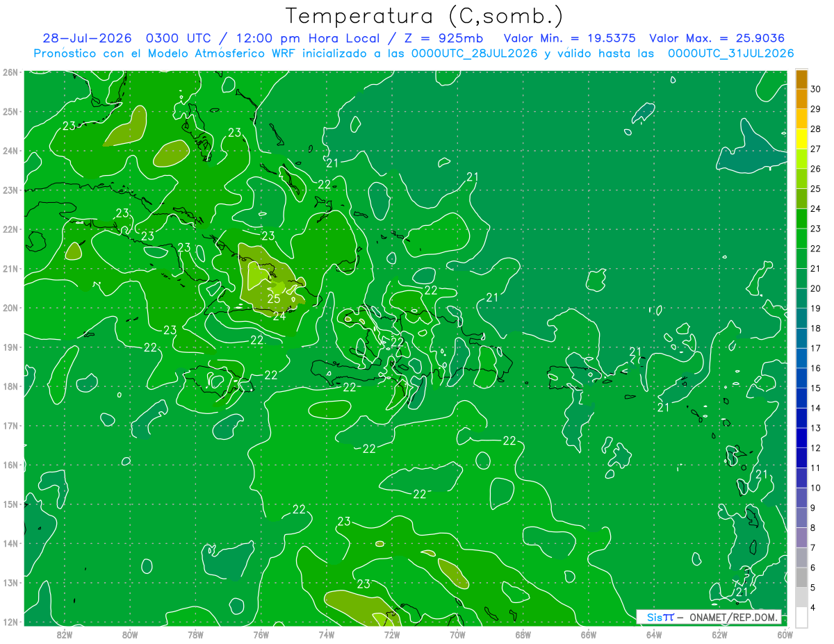Click the 22N latitude axis label
The height and width of the screenshot is (644, 834).
pyautogui.click(x=10, y=229)
